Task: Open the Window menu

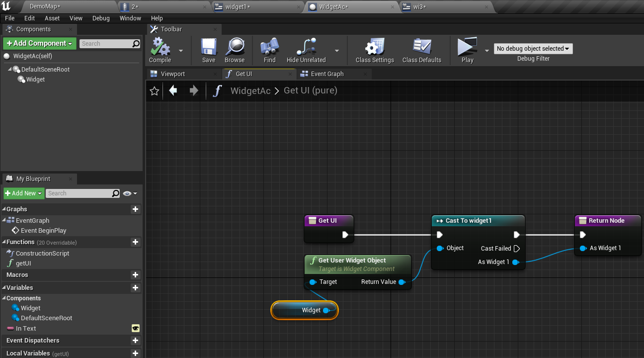Action: click(130, 18)
